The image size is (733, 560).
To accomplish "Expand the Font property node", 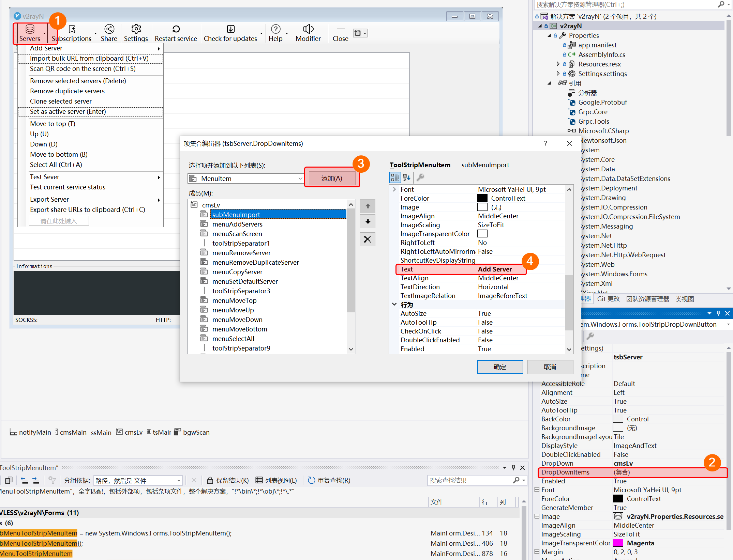I will click(394, 189).
